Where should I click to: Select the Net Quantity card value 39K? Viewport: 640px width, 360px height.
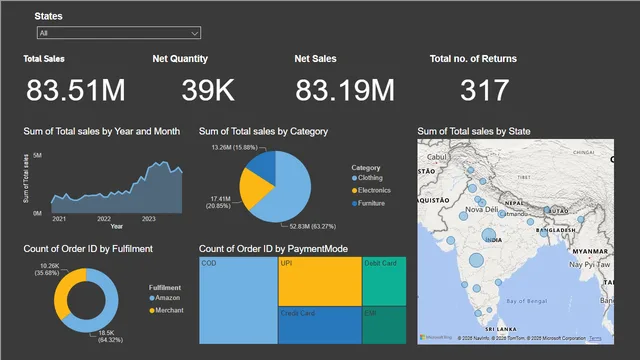[208, 90]
